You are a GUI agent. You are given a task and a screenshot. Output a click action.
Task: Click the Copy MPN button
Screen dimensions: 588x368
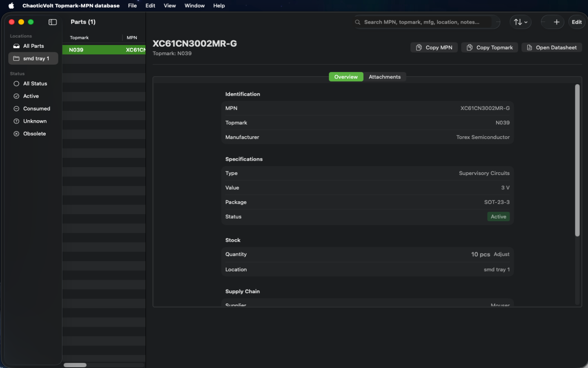434,47
